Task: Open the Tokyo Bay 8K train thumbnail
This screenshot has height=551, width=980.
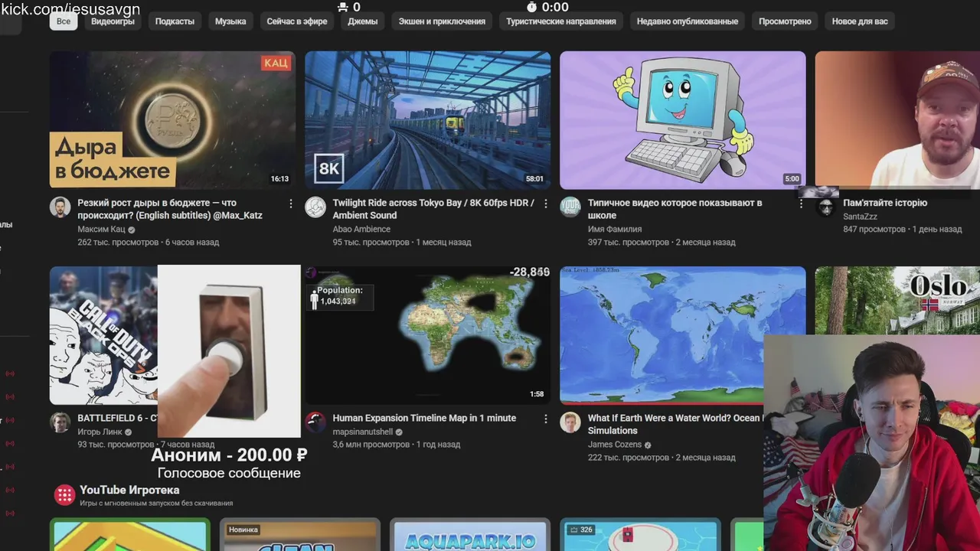Action: pos(427,119)
